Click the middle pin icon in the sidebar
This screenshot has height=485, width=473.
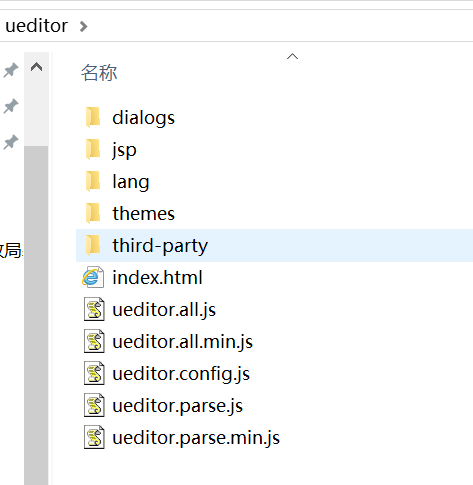click(11, 106)
